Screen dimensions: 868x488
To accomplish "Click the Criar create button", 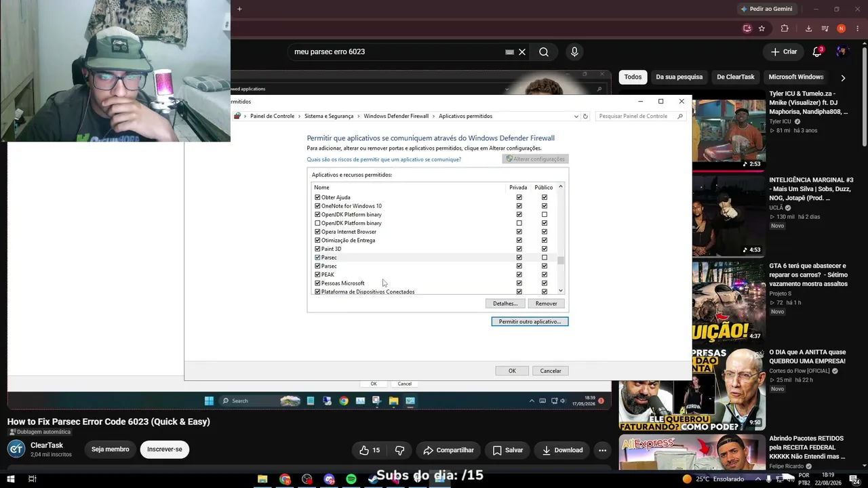I will pos(784,52).
